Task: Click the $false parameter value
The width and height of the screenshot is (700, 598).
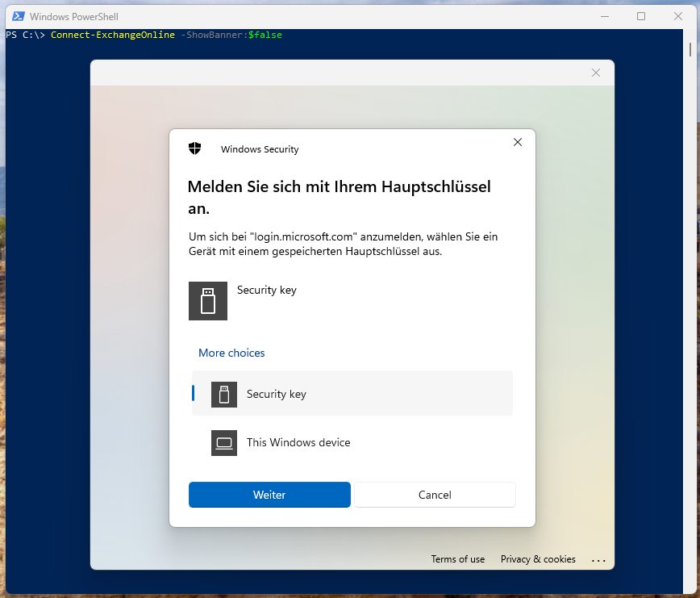Action: [265, 35]
